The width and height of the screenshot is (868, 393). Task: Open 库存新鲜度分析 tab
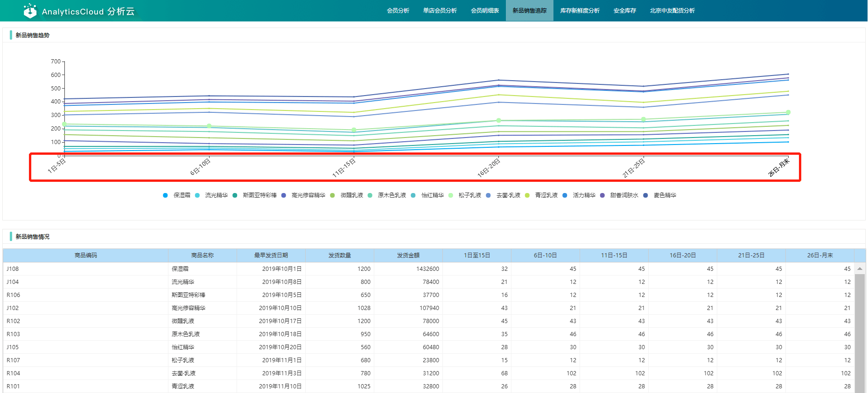(580, 11)
